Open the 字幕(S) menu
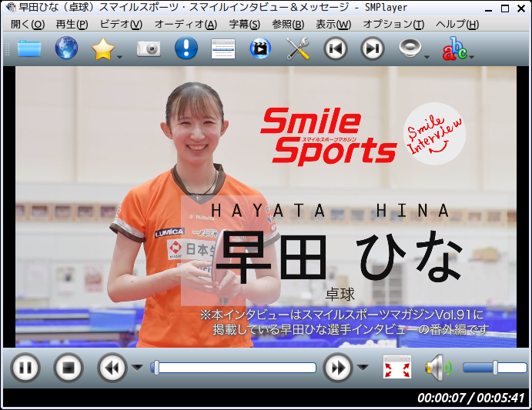The width and height of the screenshot is (532, 410). click(x=244, y=25)
